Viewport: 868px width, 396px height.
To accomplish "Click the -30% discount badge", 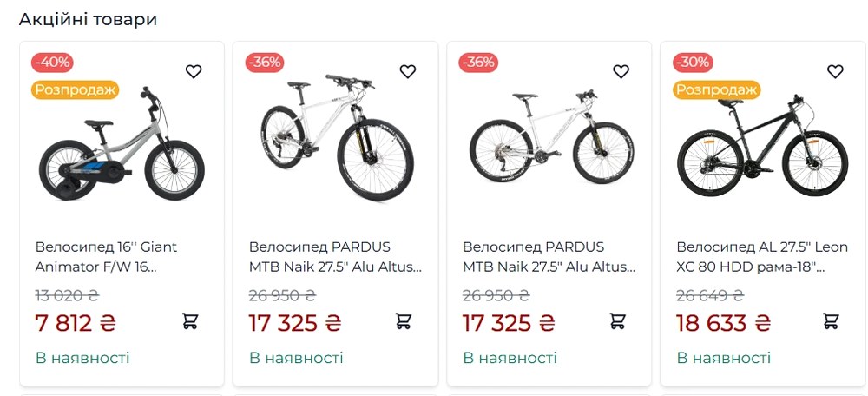I will pos(693,63).
